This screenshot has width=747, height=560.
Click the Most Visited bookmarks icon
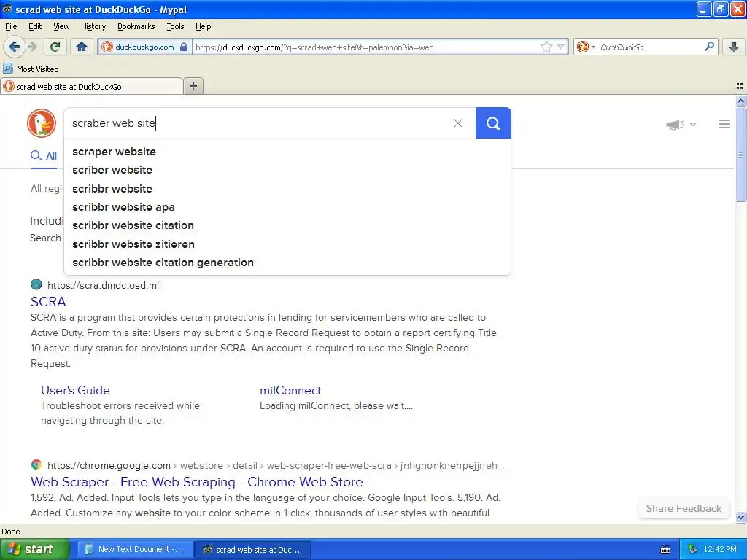tap(7, 69)
